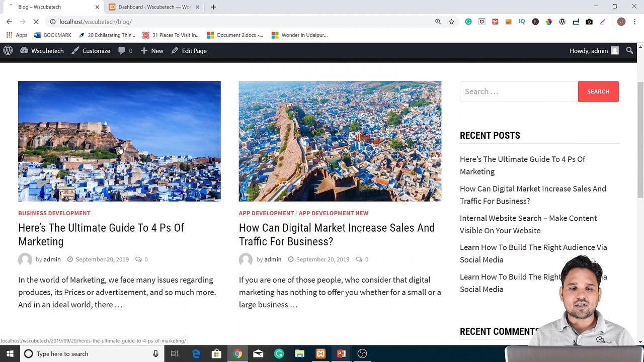The image size is (644, 362).
Task: Click the WordPress extension icon in Chrome toolbar
Action: click(x=562, y=22)
